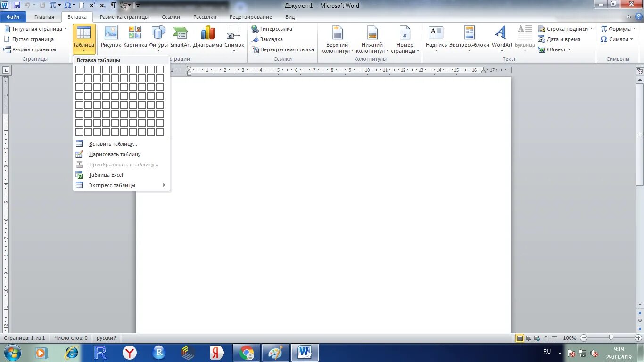The image size is (644, 362).
Task: Open the Картинка clip art tool
Action: [135, 36]
